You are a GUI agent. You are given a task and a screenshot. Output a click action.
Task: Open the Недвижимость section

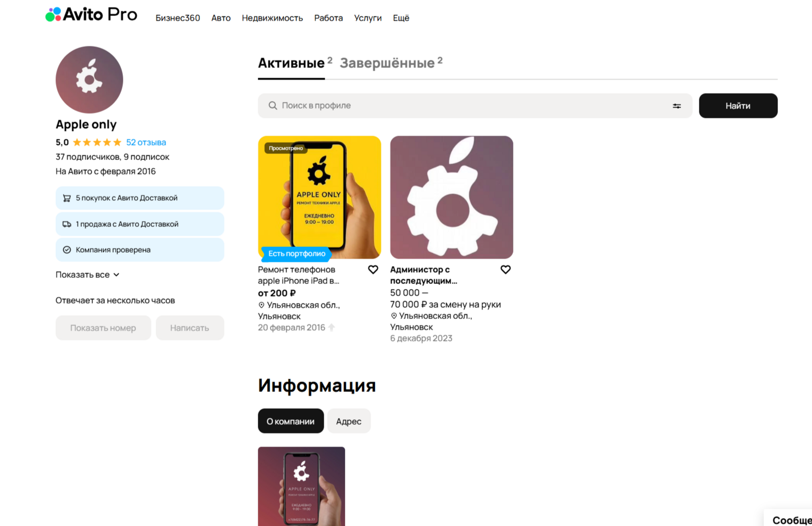[273, 18]
